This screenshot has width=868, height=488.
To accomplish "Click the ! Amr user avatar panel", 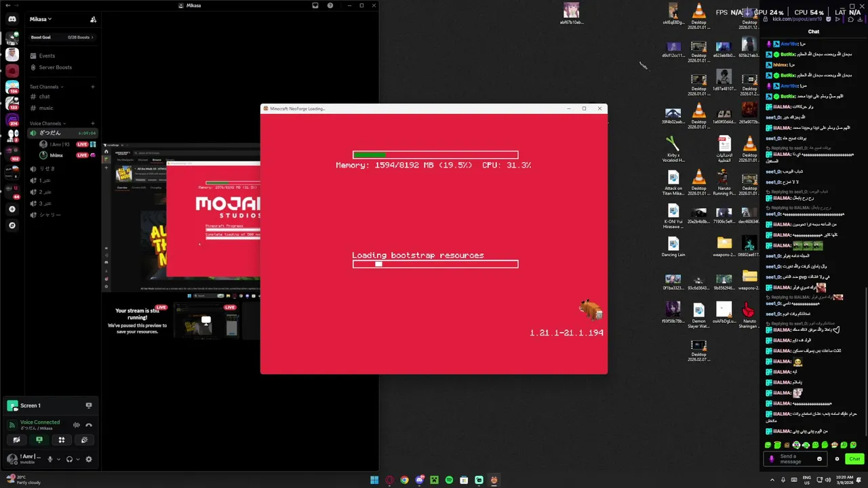I will 24,459.
